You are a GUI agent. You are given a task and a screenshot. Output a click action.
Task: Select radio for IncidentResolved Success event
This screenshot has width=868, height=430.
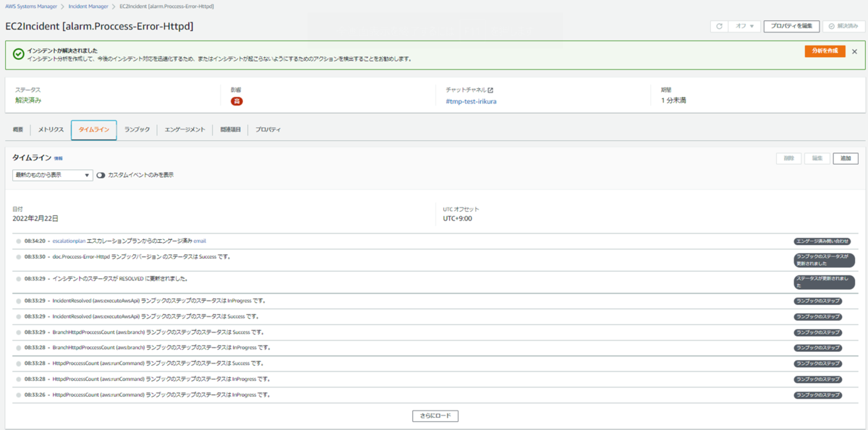point(18,316)
